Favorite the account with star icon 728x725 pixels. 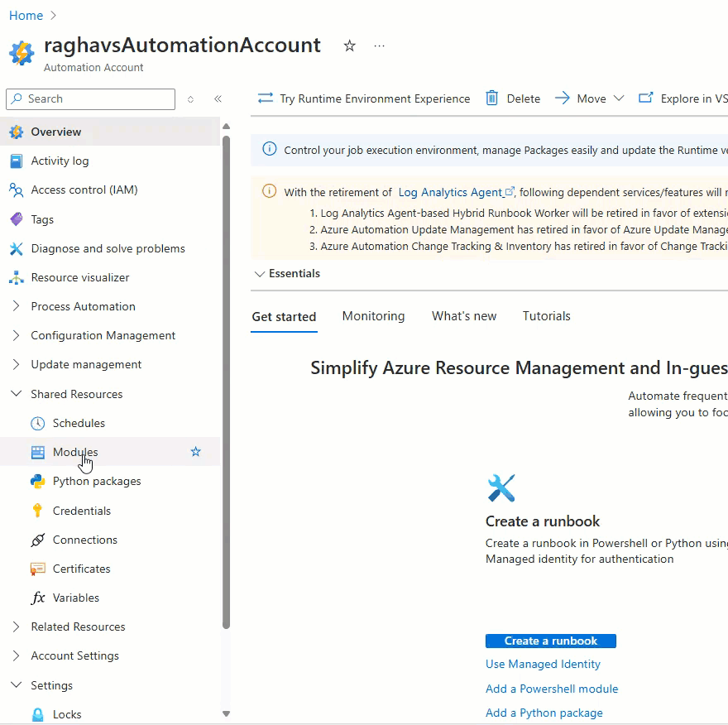coord(350,46)
